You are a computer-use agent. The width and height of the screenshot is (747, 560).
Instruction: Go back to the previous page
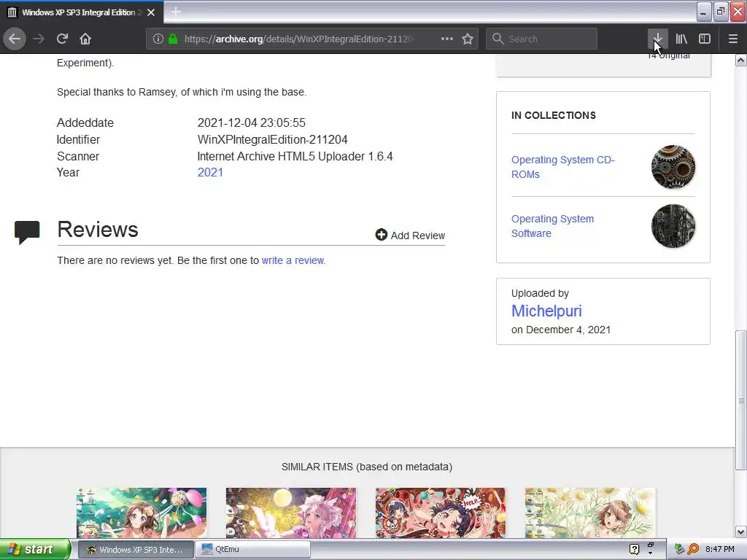[15, 39]
